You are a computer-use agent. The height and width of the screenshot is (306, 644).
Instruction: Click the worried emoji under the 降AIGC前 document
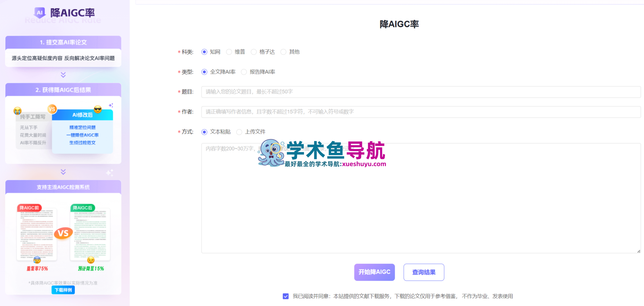pyautogui.click(x=37, y=260)
